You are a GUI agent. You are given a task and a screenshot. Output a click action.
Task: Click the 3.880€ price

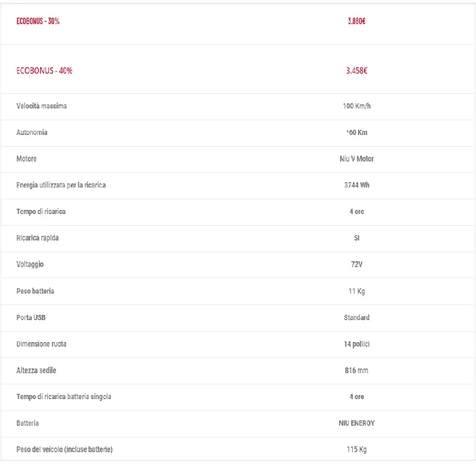[356, 21]
